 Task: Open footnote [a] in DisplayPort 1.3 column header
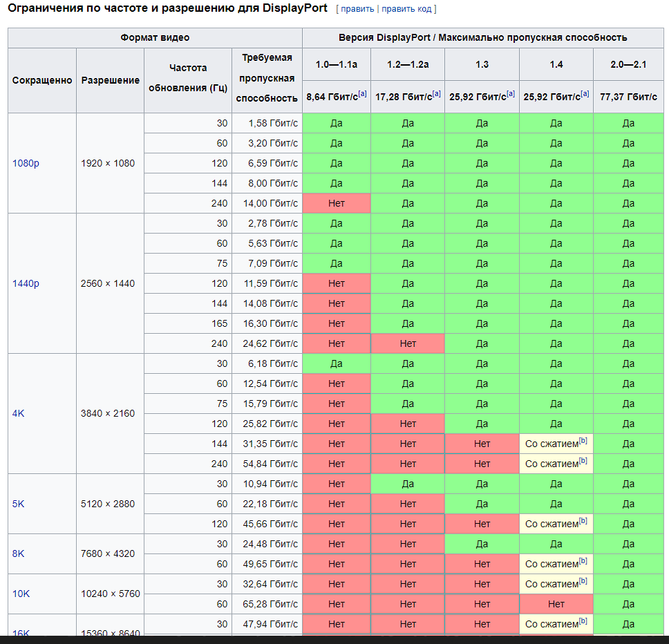click(510, 94)
